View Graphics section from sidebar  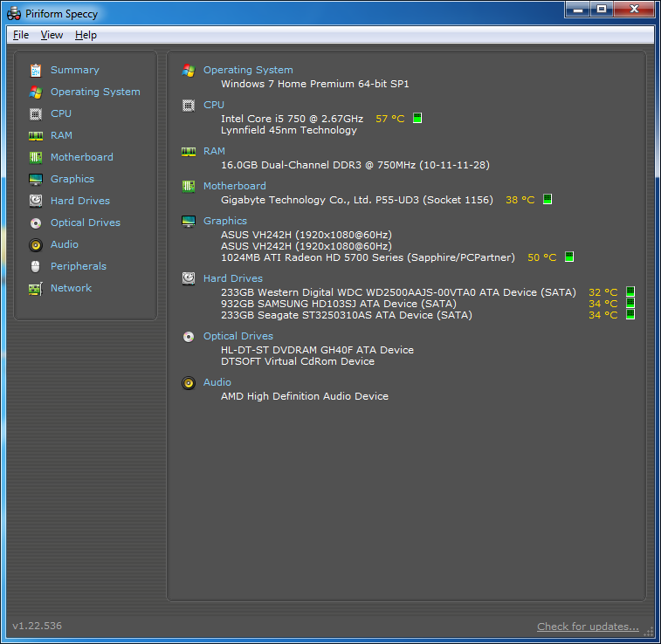point(72,180)
